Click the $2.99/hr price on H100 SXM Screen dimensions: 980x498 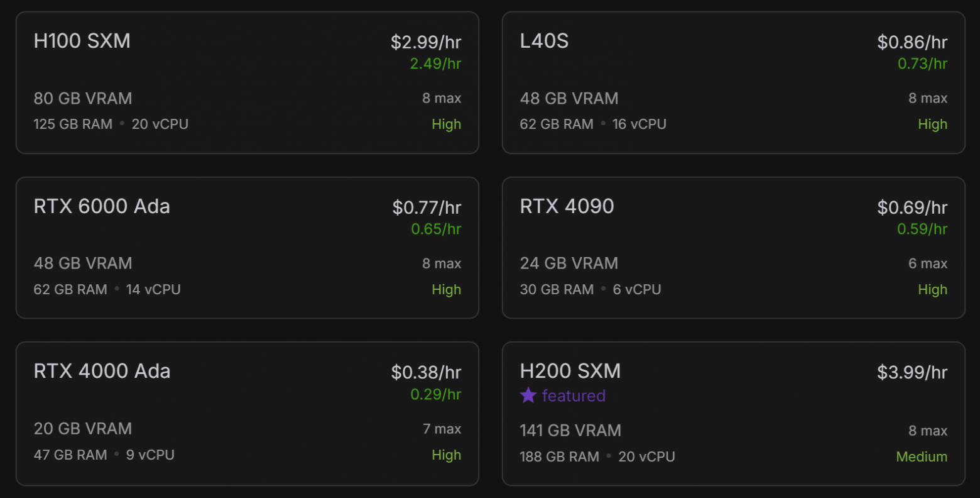[x=426, y=42]
